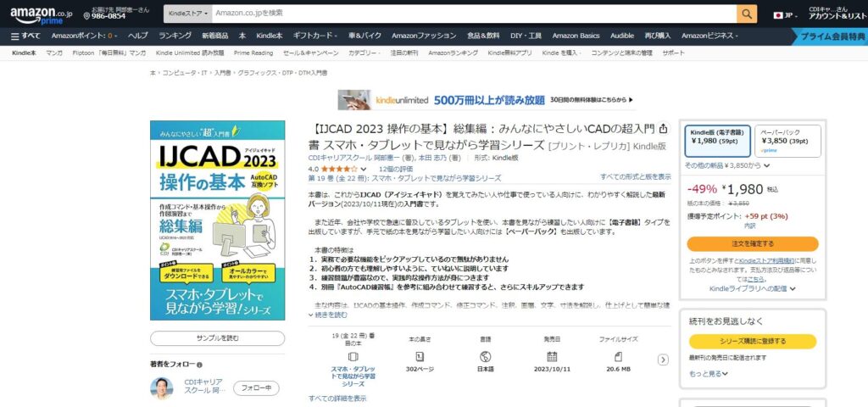
Task: Click the delivery address location pin
Action: coord(87,14)
